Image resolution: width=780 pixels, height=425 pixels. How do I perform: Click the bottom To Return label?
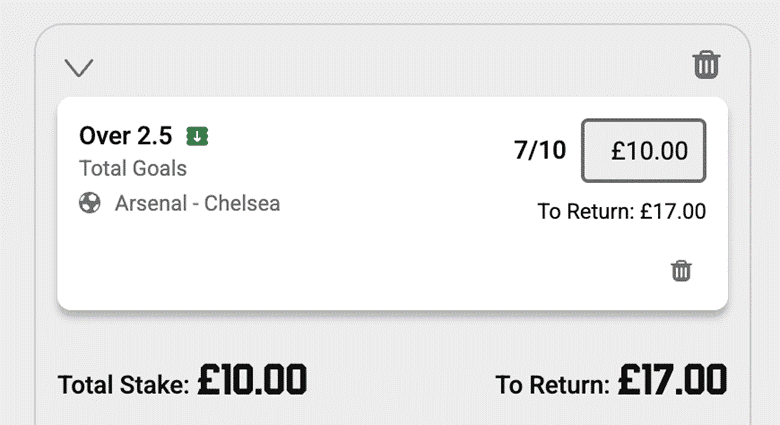pos(552,385)
